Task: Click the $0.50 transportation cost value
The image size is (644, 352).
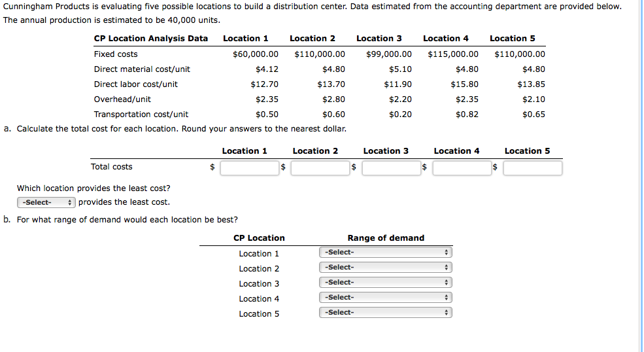Action: (x=267, y=114)
